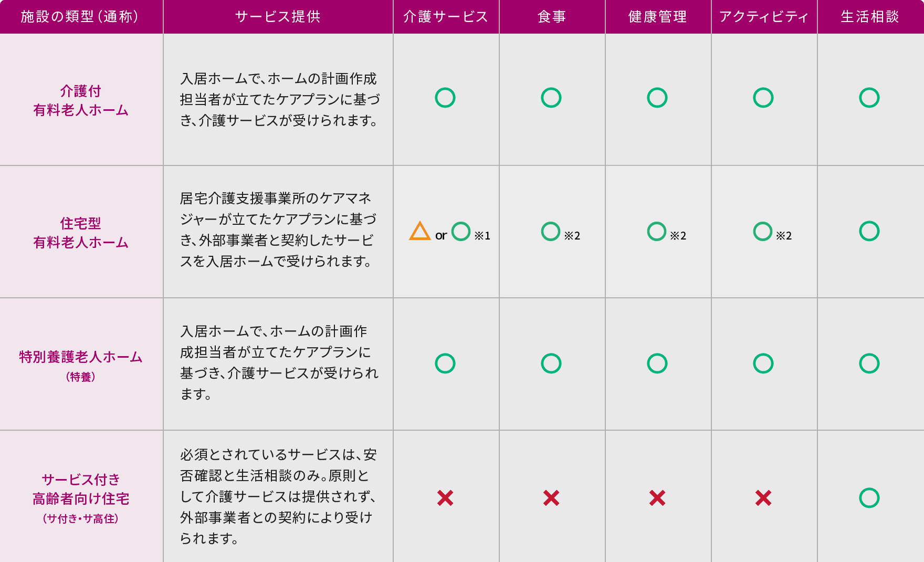Image resolution: width=924 pixels, height=562 pixels.
Task: Click green circle with ※1 in 住宅型 row
Action: [x=461, y=231]
